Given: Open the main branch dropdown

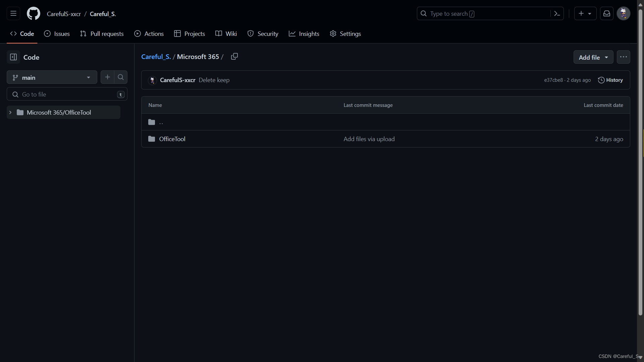Looking at the screenshot, I should click(x=52, y=77).
